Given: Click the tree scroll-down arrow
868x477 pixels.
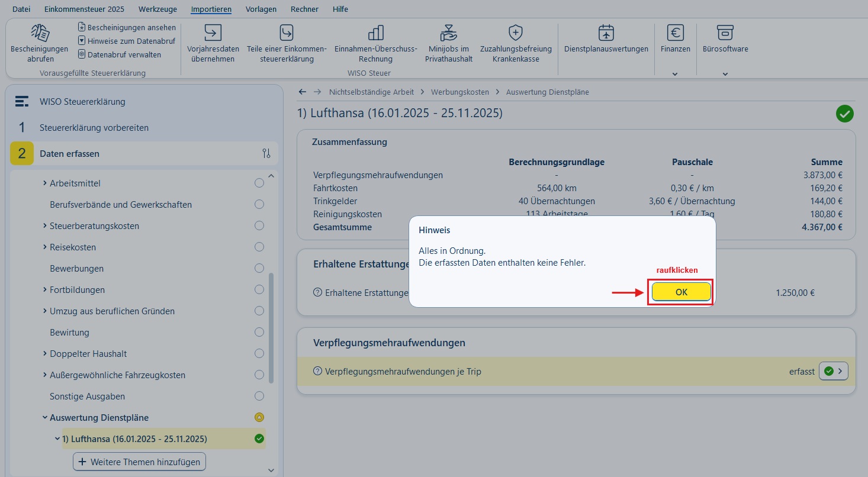Looking at the screenshot, I should click(x=271, y=470).
